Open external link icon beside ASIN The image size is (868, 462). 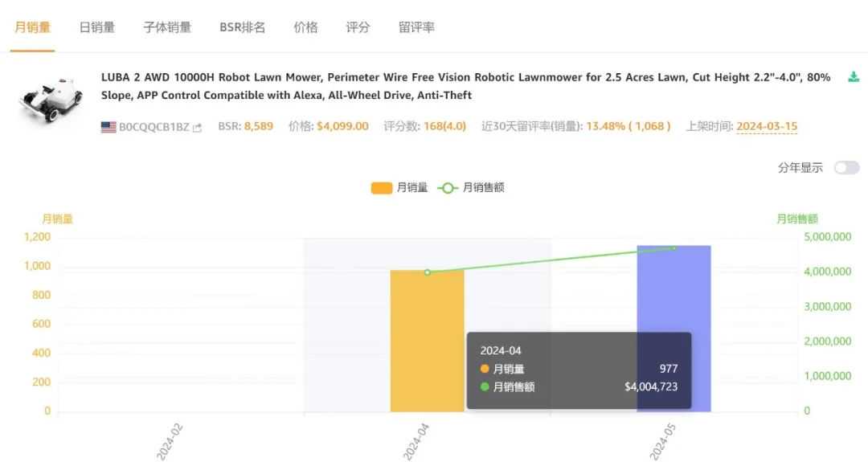[197, 128]
